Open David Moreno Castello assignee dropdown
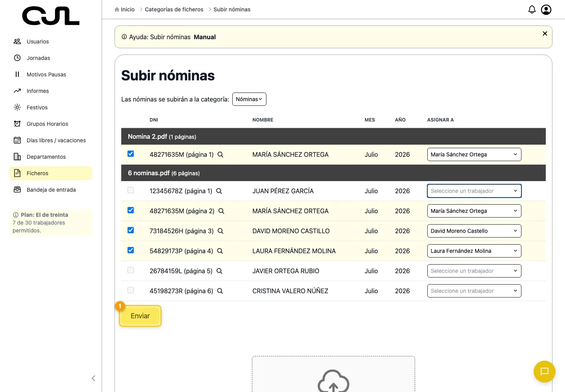Image resolution: width=565 pixels, height=392 pixels. 474,231
